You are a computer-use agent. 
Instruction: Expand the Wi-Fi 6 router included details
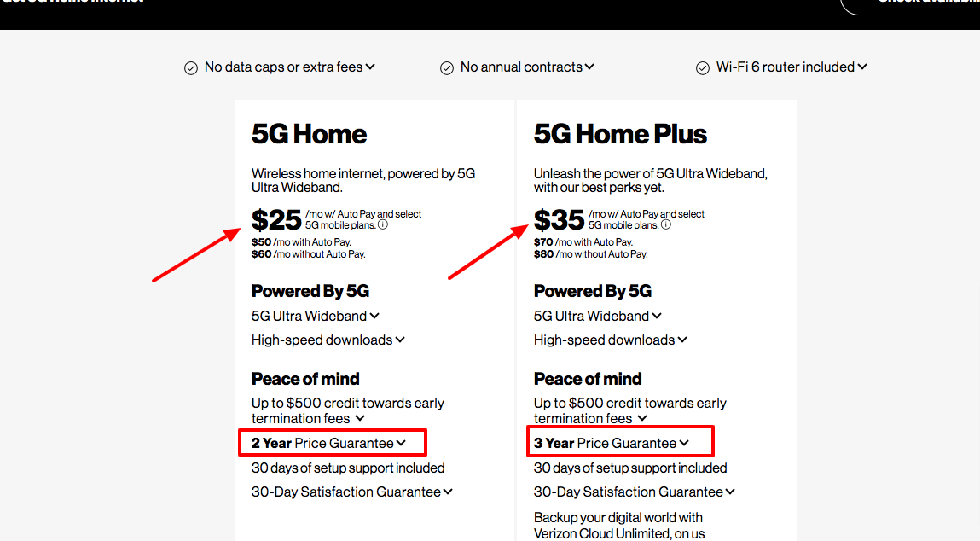tap(862, 67)
